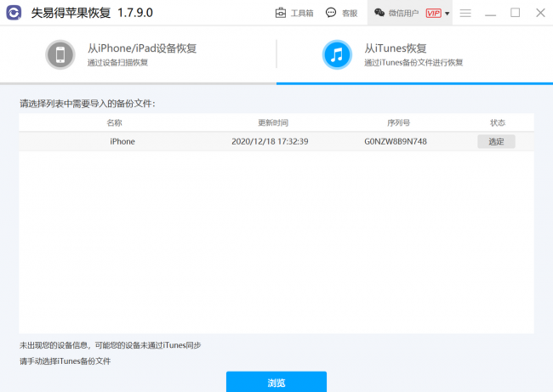Viewport: 553px width, 392px height.
Task: Select the iPhone backup name cell
Action: coord(123,141)
